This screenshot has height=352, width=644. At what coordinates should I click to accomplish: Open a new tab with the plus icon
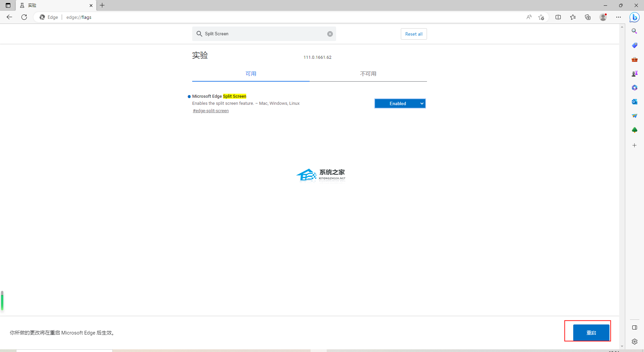coord(102,5)
